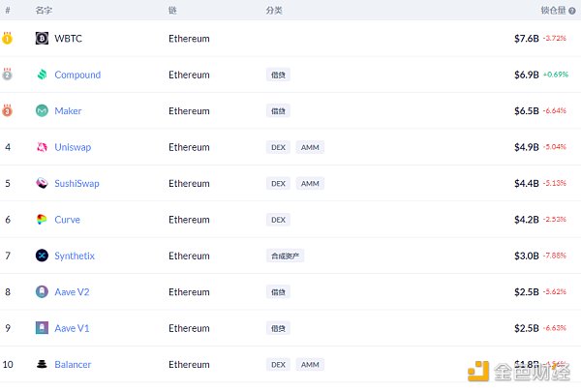This screenshot has height=392, width=581.
Task: Click the gold first-place medal icon
Action: pyautogui.click(x=8, y=39)
